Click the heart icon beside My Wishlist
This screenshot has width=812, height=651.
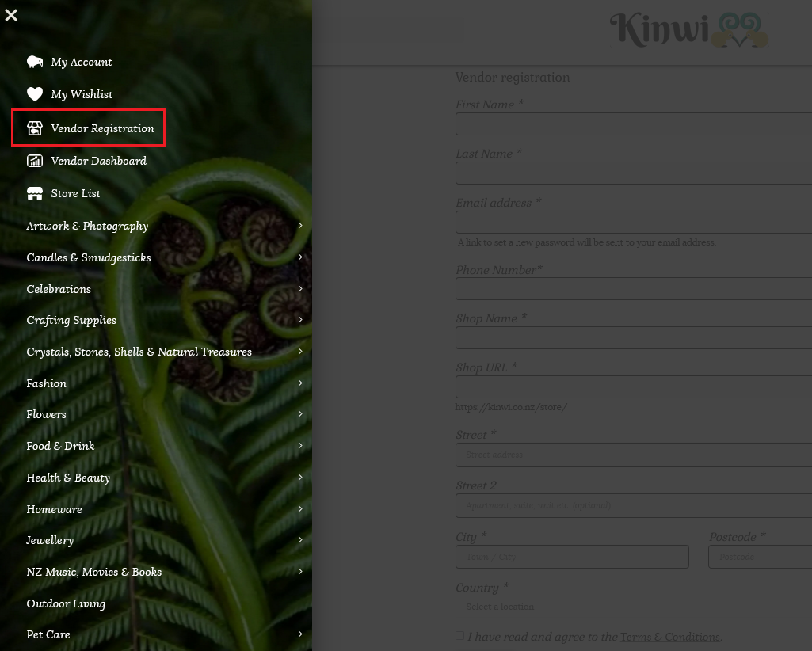[x=35, y=94]
